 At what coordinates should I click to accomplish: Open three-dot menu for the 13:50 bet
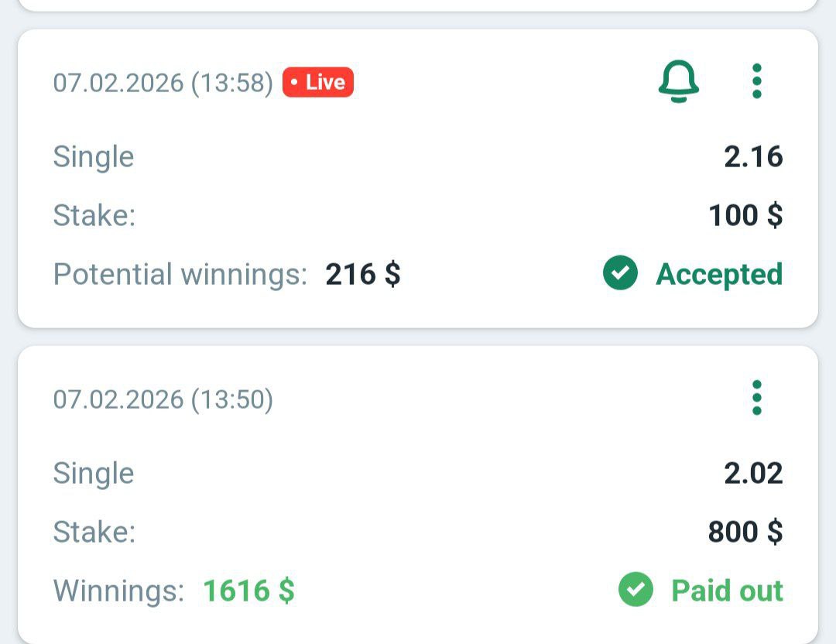click(756, 398)
